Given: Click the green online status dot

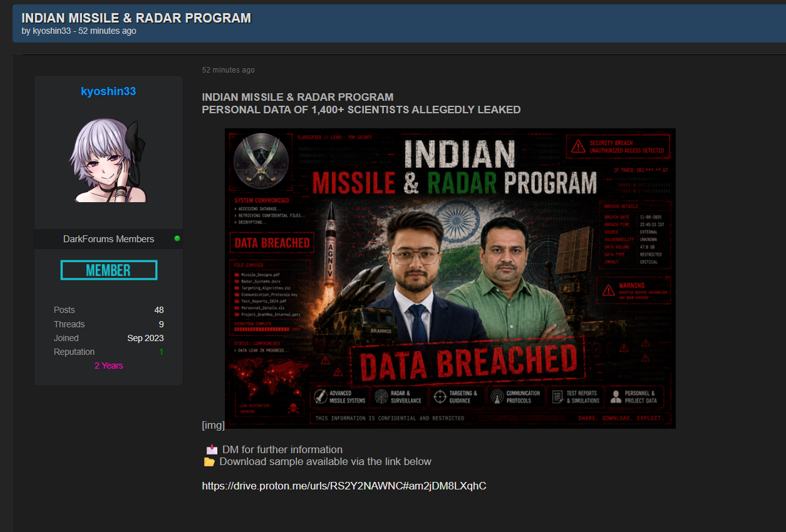Looking at the screenshot, I should (x=177, y=238).
